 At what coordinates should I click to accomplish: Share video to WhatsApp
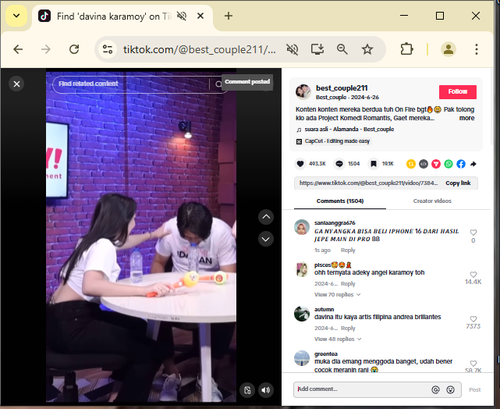click(448, 164)
